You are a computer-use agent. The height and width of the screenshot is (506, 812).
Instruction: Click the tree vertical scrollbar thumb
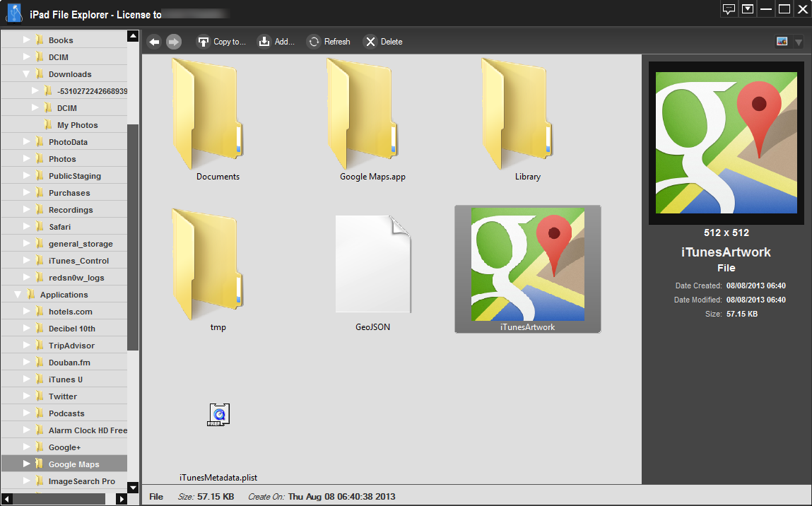pos(133,237)
